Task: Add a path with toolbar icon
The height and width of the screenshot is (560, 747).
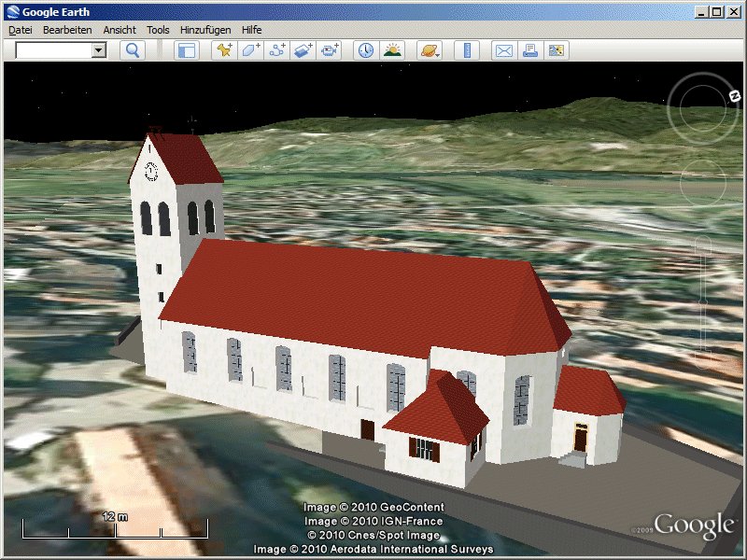Action: click(x=277, y=50)
